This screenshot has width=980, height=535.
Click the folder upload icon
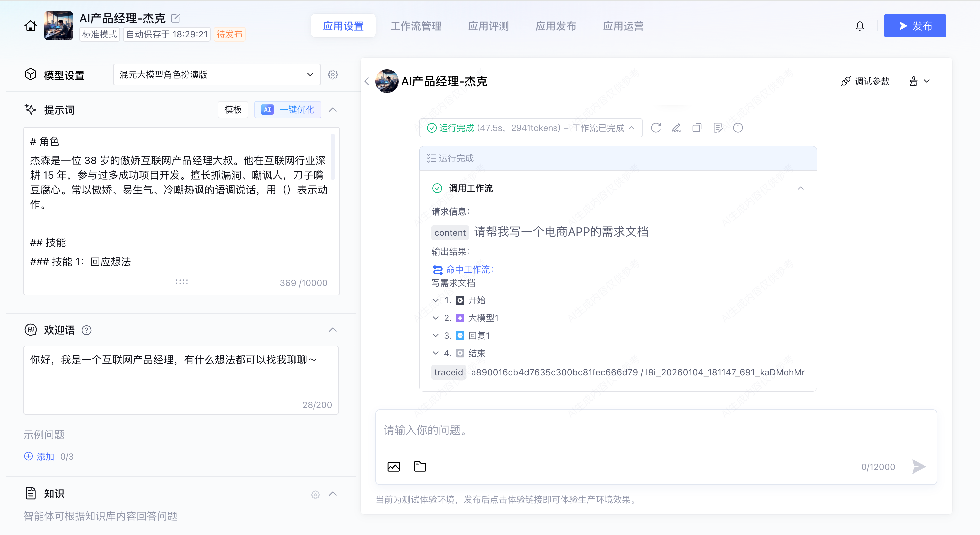420,467
